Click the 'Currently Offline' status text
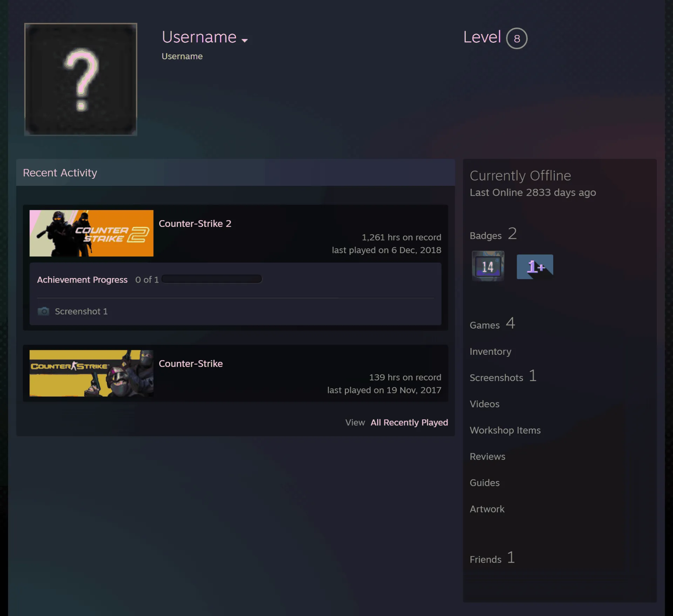This screenshot has height=616, width=673. point(520,176)
